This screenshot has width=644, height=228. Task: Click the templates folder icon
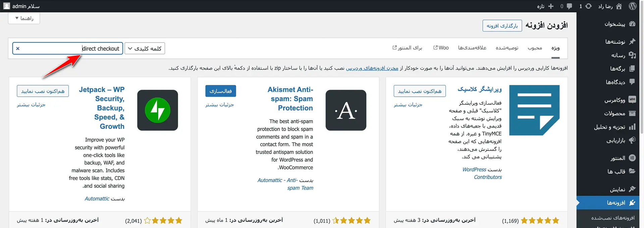pos(632,171)
